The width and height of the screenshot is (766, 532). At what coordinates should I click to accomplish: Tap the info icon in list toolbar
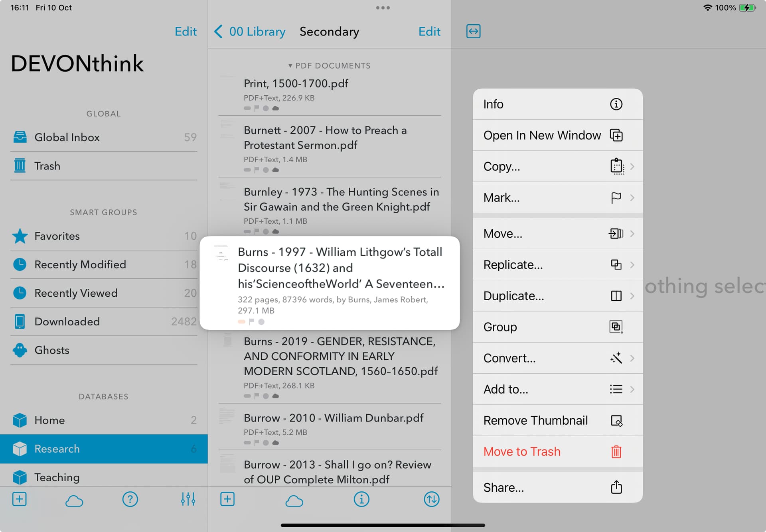[x=361, y=499]
